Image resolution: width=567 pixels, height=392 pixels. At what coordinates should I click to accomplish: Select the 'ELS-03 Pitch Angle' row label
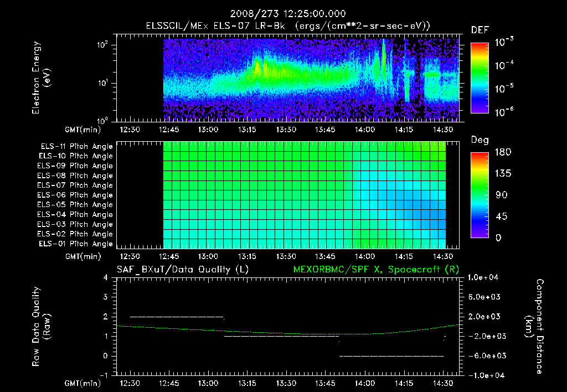click(x=75, y=225)
